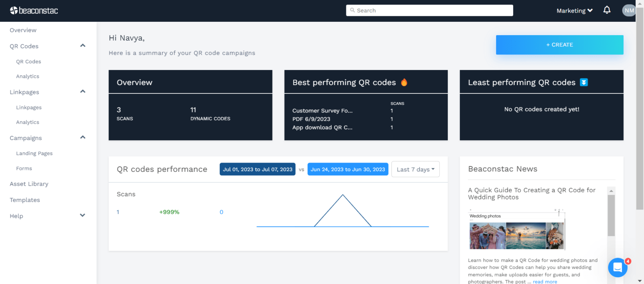This screenshot has width=644, height=284.
Task: Go to the Landing Pages section
Action: tap(34, 153)
